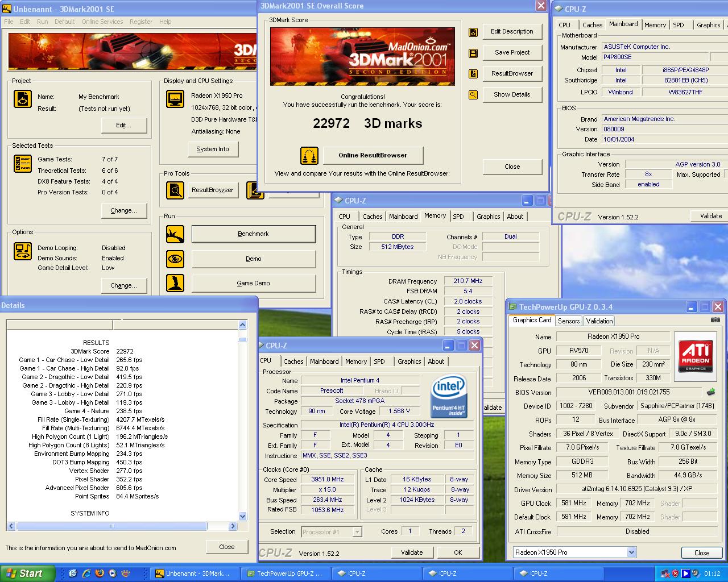The image size is (728, 582).
Task: Click the Benchmark run button
Action: click(254, 234)
